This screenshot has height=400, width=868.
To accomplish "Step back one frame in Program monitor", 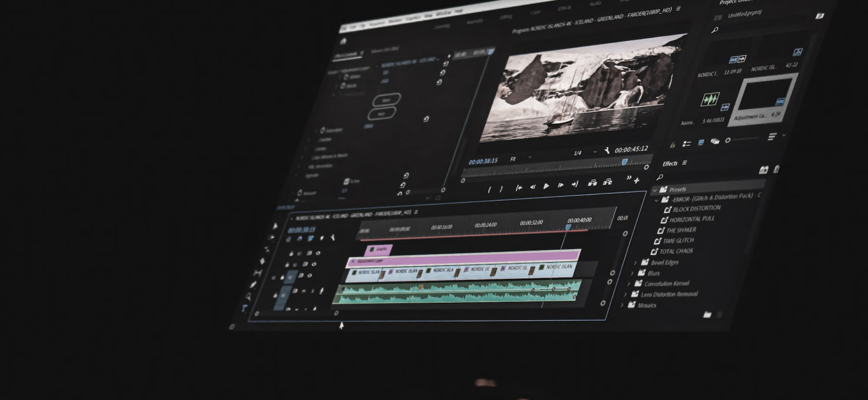I will point(533,187).
